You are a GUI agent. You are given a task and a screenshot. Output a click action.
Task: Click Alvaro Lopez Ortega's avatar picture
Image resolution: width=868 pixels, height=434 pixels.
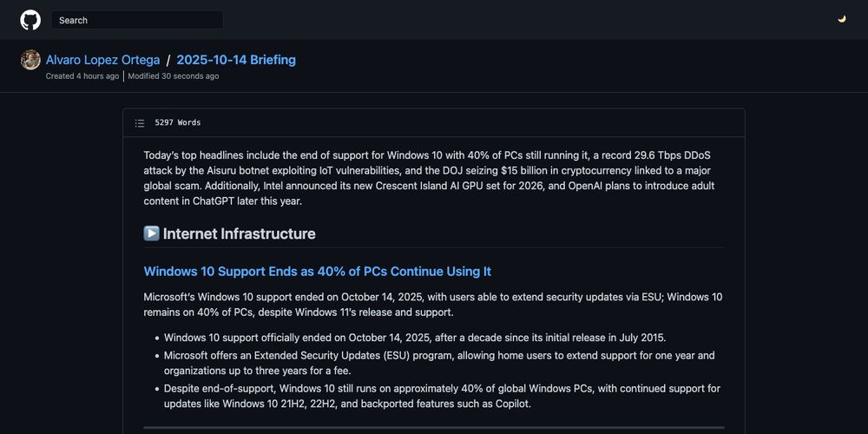click(30, 60)
